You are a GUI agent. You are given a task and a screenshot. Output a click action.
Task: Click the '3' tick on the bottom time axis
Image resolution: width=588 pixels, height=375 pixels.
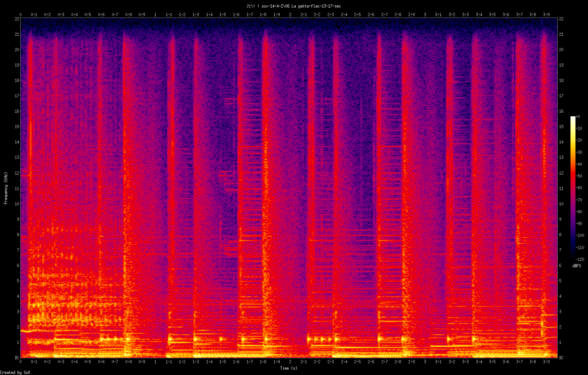click(x=425, y=362)
